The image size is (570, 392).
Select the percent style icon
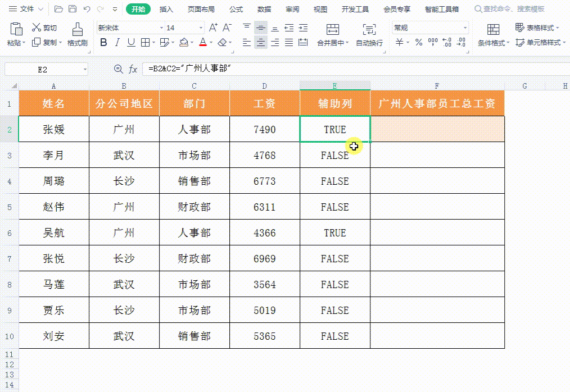coord(419,42)
